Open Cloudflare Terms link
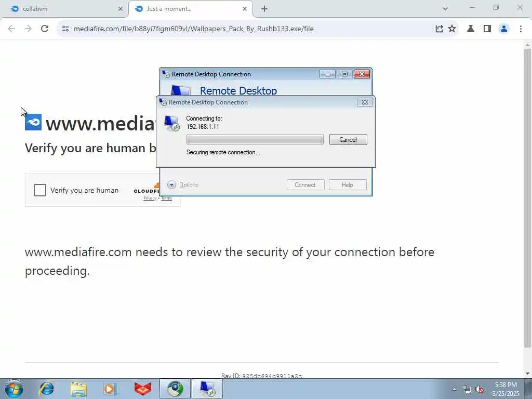The height and width of the screenshot is (399, 532). [x=167, y=198]
